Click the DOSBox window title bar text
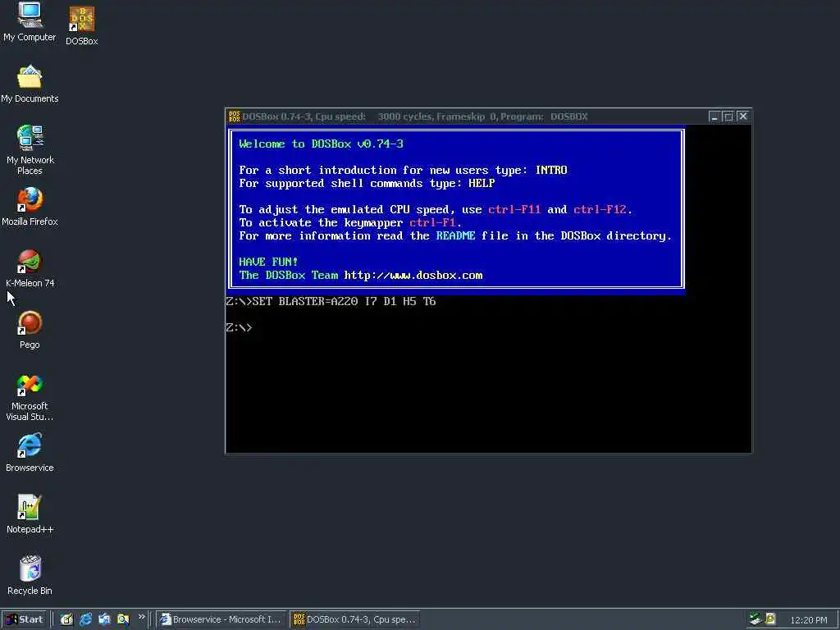 (415, 116)
